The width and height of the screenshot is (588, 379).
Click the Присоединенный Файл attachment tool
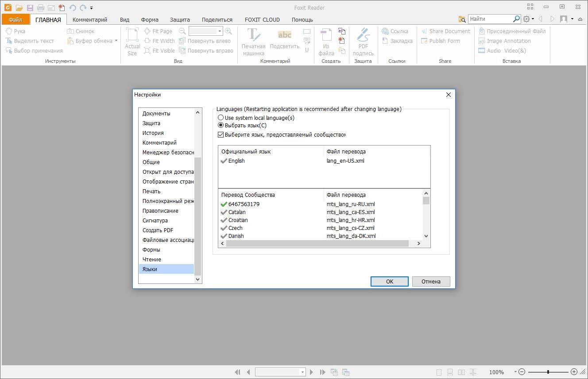(x=512, y=31)
